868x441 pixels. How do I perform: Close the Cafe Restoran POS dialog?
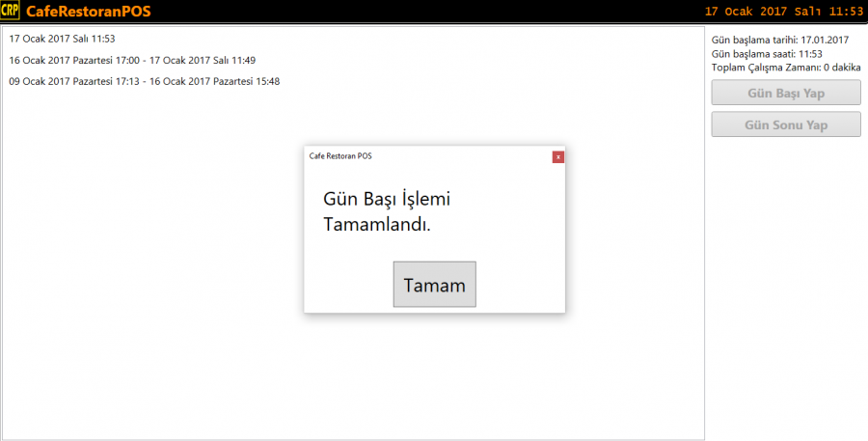point(558,156)
